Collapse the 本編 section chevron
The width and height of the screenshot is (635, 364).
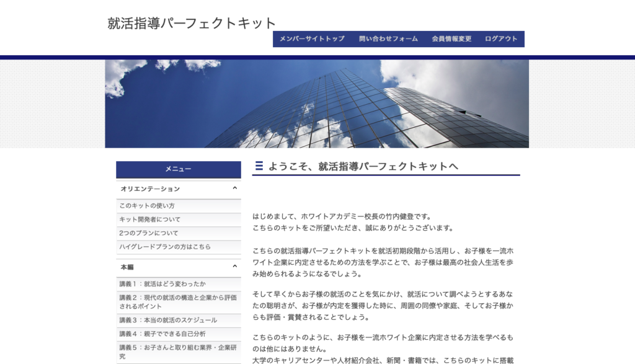point(234,267)
